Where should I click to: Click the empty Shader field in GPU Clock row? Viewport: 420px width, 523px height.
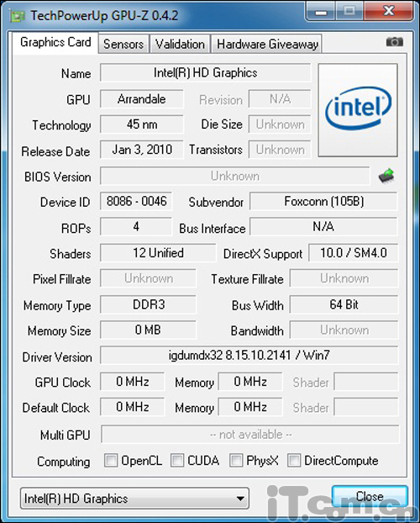tap(366, 382)
